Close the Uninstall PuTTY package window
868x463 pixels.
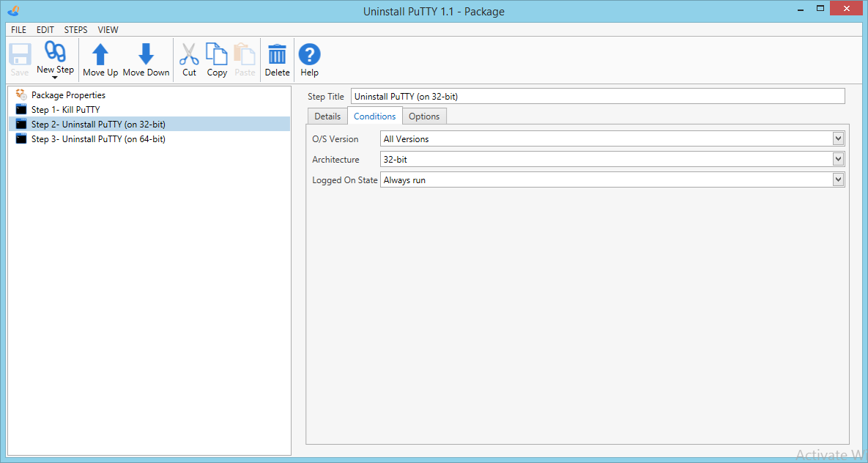pos(847,8)
